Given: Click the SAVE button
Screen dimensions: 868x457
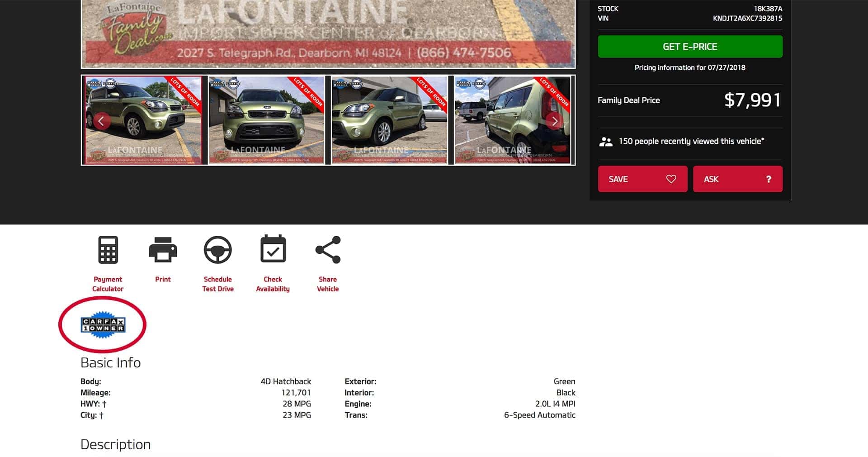Looking at the screenshot, I should pos(642,179).
